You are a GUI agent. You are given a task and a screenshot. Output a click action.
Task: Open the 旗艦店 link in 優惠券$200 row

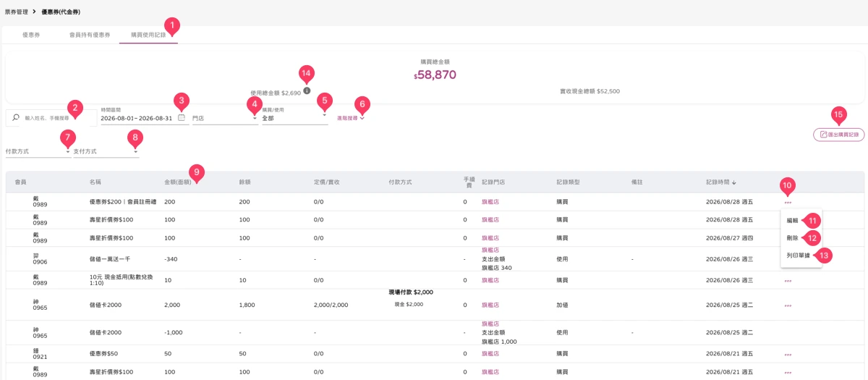click(x=490, y=202)
